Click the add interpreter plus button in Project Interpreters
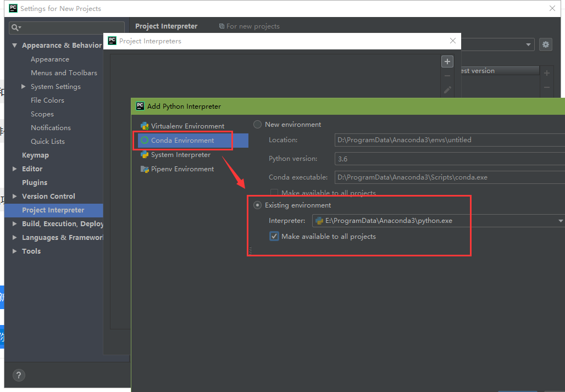This screenshot has width=565, height=392. click(x=447, y=61)
